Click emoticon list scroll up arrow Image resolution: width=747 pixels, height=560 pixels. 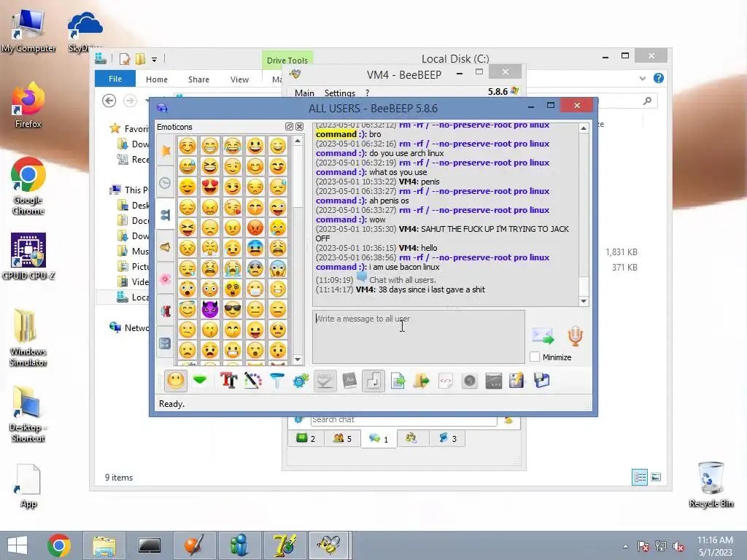click(298, 141)
